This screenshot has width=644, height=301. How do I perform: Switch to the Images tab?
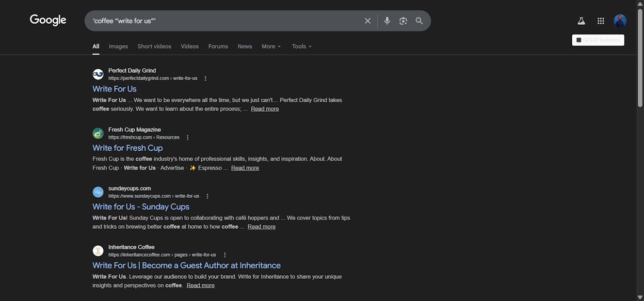click(x=118, y=46)
